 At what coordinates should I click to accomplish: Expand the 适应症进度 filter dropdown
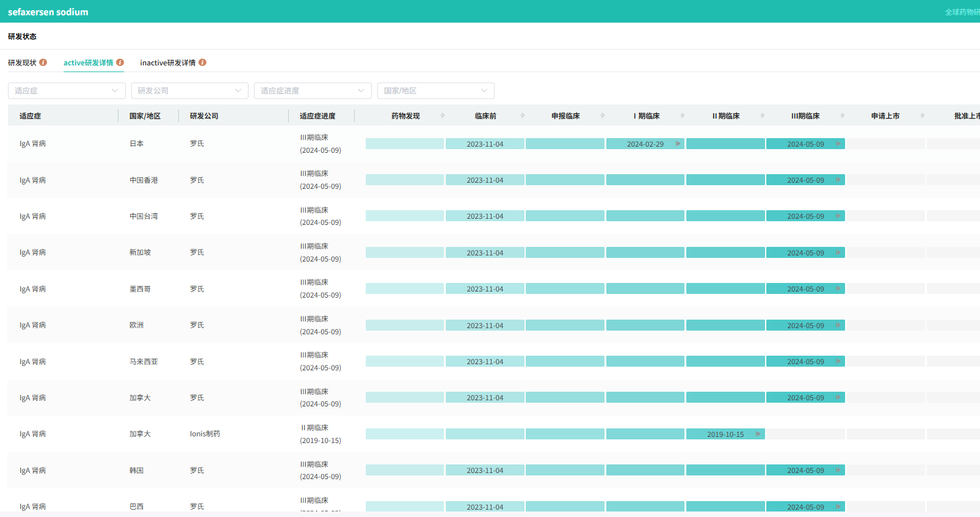[313, 90]
